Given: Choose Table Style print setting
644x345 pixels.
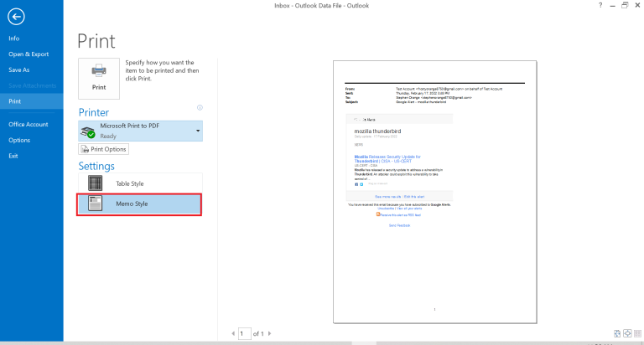Looking at the screenshot, I should point(140,183).
